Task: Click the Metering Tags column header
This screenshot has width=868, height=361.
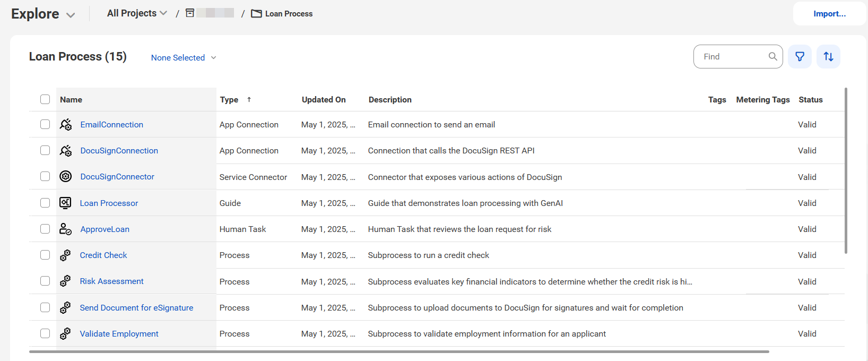Action: [763, 99]
